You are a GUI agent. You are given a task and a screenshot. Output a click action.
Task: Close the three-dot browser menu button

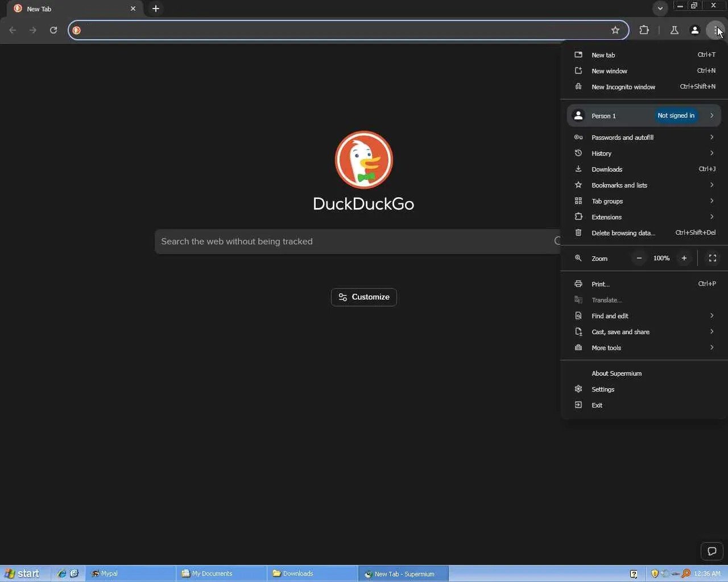point(715,30)
